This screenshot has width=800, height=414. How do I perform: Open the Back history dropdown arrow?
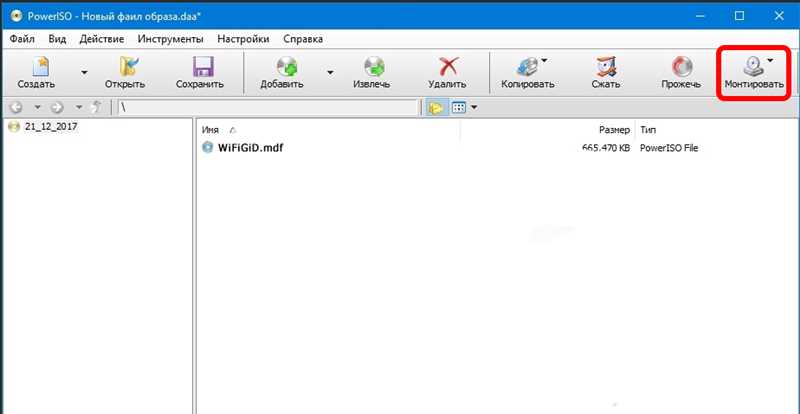point(37,108)
